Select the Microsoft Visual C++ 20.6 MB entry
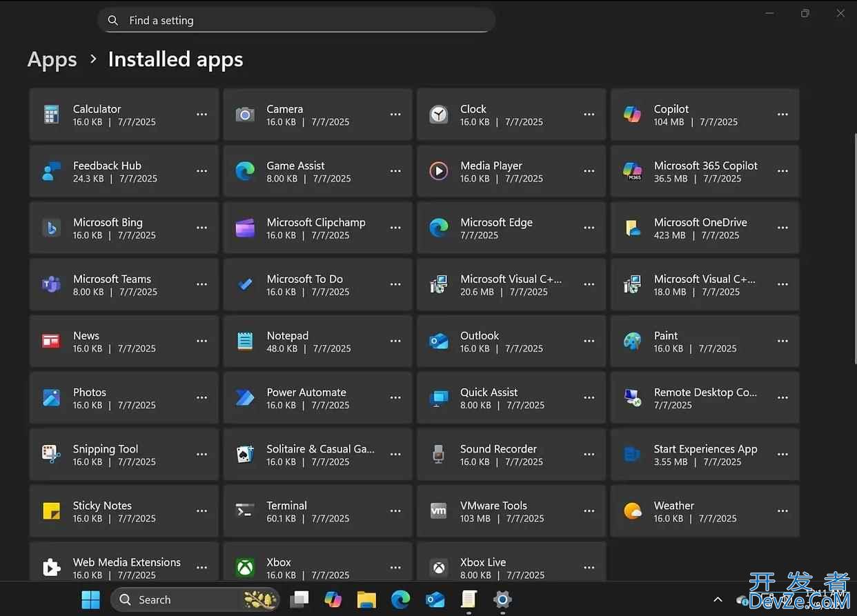The height and width of the screenshot is (616, 857). [511, 284]
